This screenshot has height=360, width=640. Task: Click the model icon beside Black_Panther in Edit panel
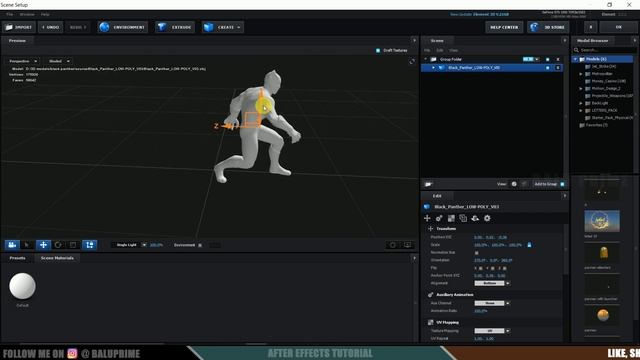coord(427,207)
